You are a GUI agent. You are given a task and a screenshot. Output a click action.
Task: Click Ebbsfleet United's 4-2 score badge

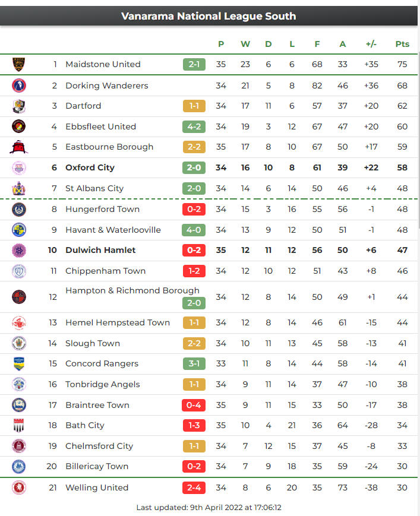coord(194,126)
